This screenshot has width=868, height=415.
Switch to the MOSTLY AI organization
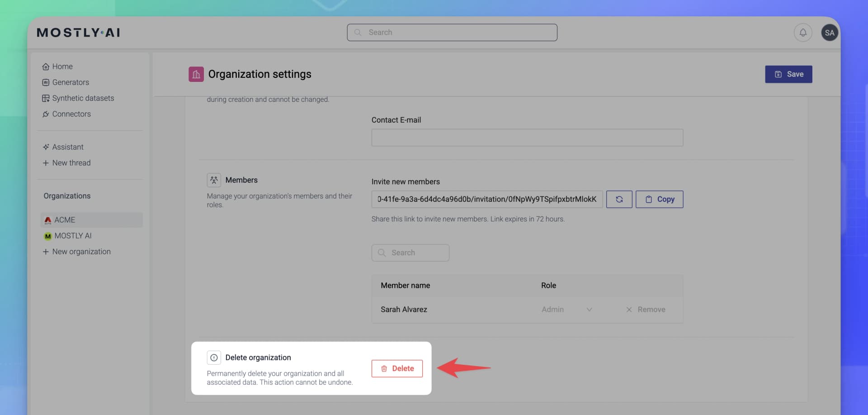click(72, 236)
